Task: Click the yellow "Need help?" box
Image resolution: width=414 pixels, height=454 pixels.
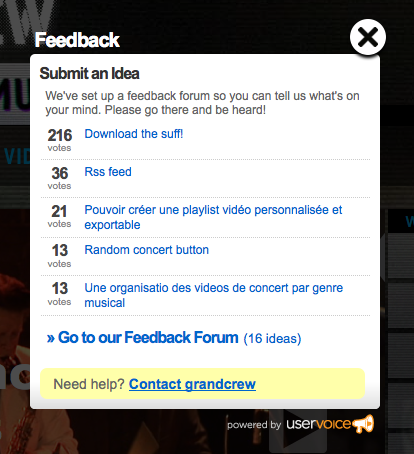Action: [x=203, y=384]
